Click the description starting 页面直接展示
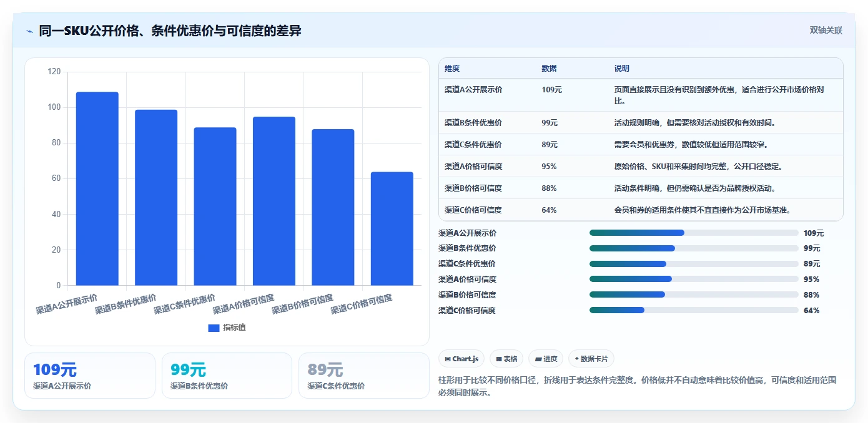 [719, 95]
